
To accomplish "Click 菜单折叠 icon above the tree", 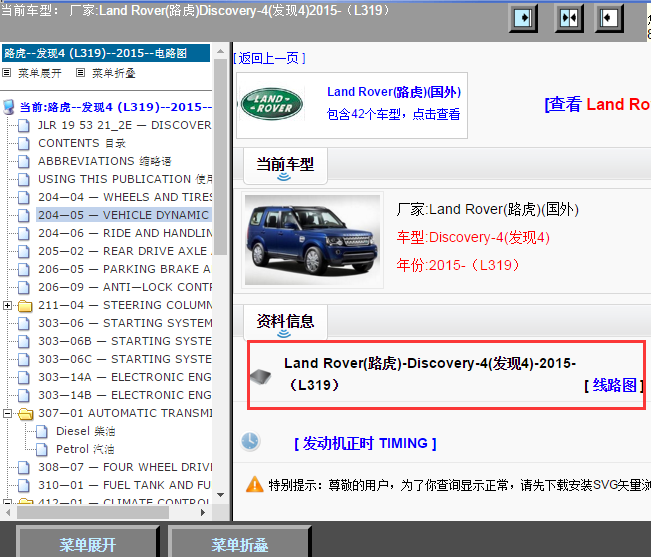I will pos(81,73).
